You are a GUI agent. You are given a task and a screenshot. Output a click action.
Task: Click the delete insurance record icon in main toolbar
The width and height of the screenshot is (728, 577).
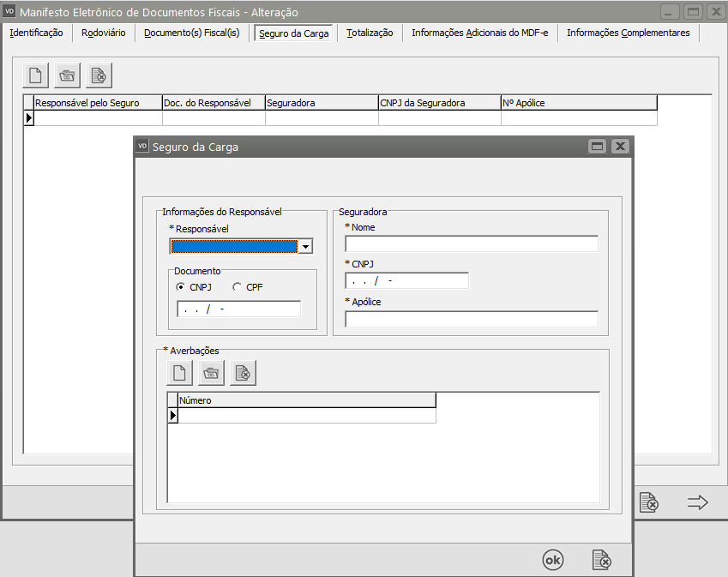click(x=99, y=75)
